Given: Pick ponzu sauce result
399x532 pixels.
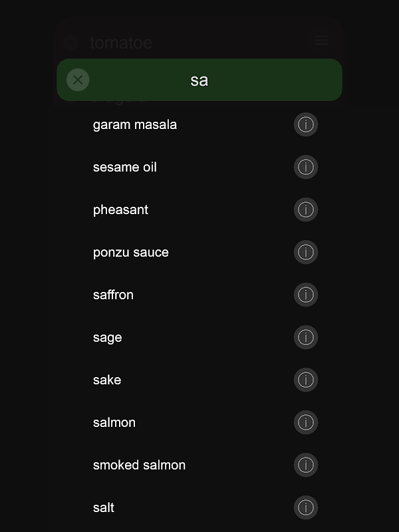Looking at the screenshot, I should click(x=131, y=252).
